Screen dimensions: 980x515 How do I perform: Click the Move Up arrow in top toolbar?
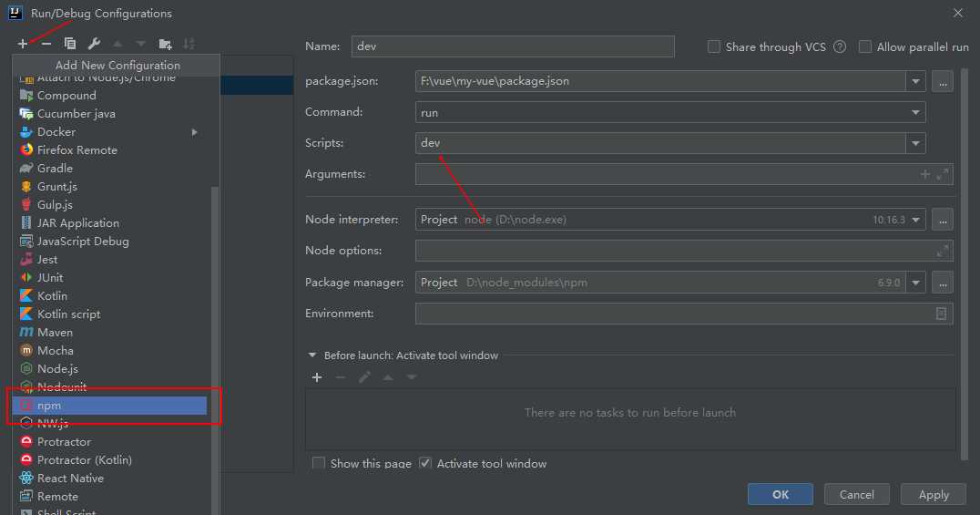click(x=117, y=44)
